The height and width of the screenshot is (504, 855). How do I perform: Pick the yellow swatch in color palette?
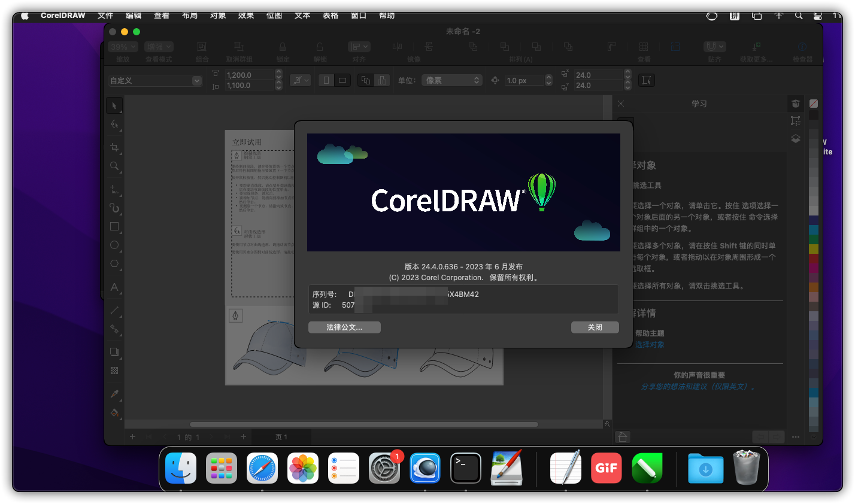(x=814, y=248)
